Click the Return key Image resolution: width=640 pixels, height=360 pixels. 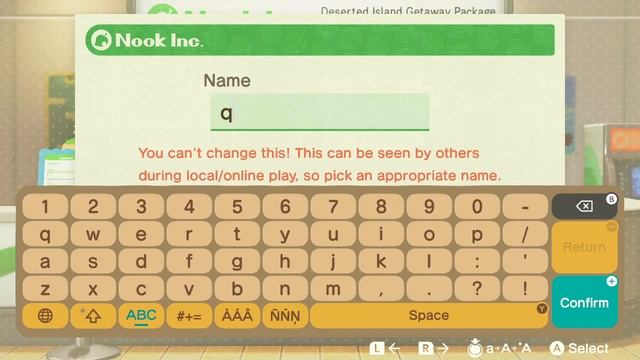pos(584,247)
